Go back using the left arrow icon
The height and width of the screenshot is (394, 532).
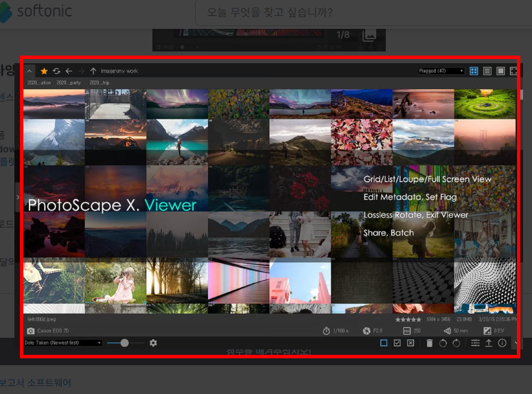point(69,71)
